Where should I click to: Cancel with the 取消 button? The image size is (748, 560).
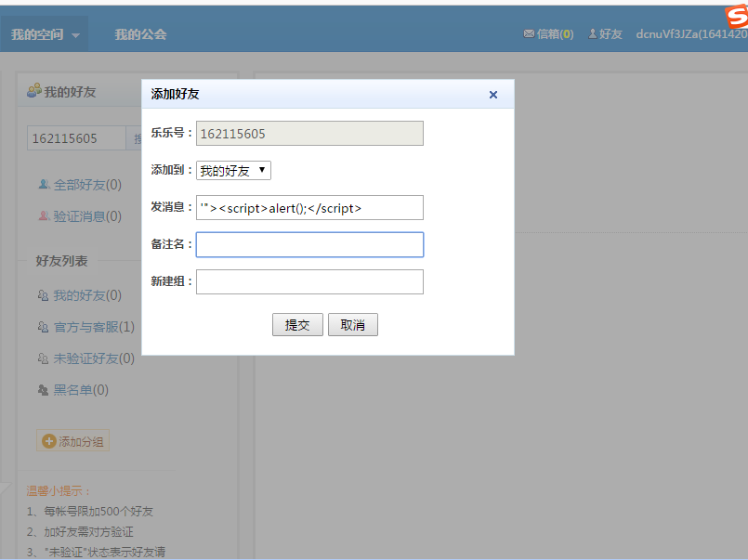(353, 324)
